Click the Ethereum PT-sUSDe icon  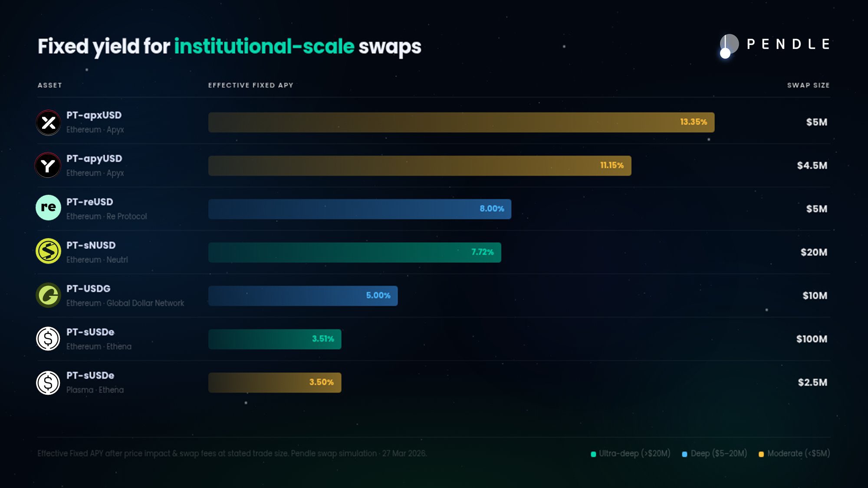(48, 339)
